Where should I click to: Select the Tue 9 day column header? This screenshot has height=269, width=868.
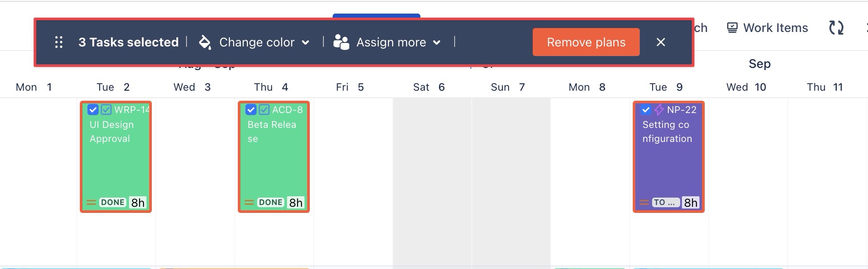coord(666,87)
